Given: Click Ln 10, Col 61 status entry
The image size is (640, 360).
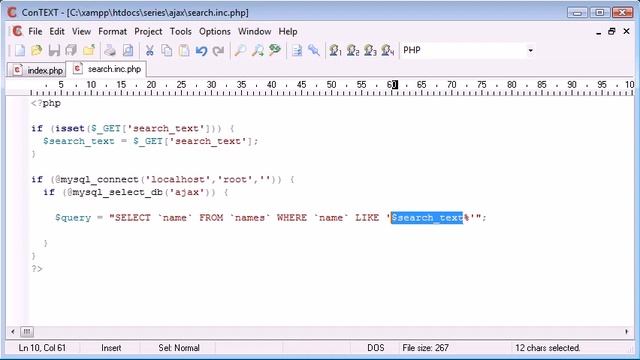Looking at the screenshot, I should click(42, 348).
